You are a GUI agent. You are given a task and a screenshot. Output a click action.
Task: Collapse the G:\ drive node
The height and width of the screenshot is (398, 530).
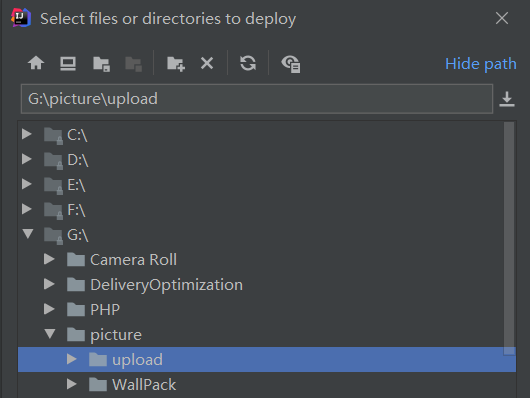28,234
